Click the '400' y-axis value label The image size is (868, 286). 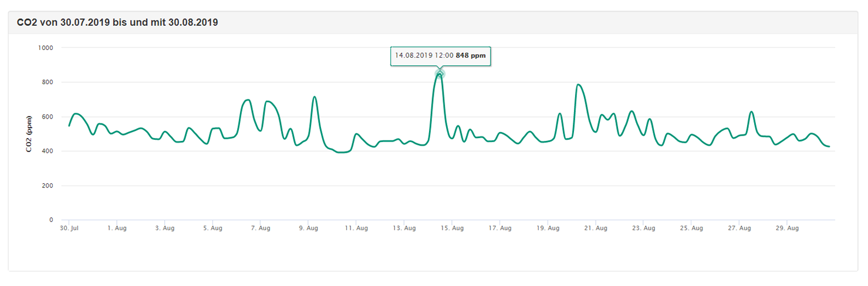47,152
